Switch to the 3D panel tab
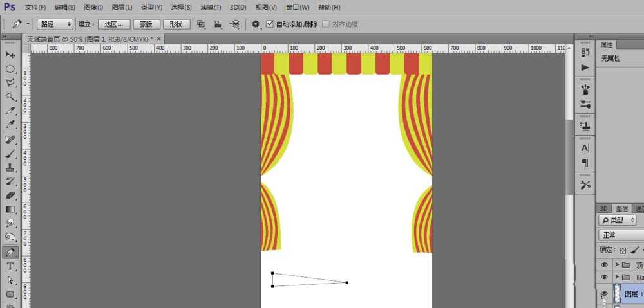The height and width of the screenshot is (308, 644). coord(604,208)
